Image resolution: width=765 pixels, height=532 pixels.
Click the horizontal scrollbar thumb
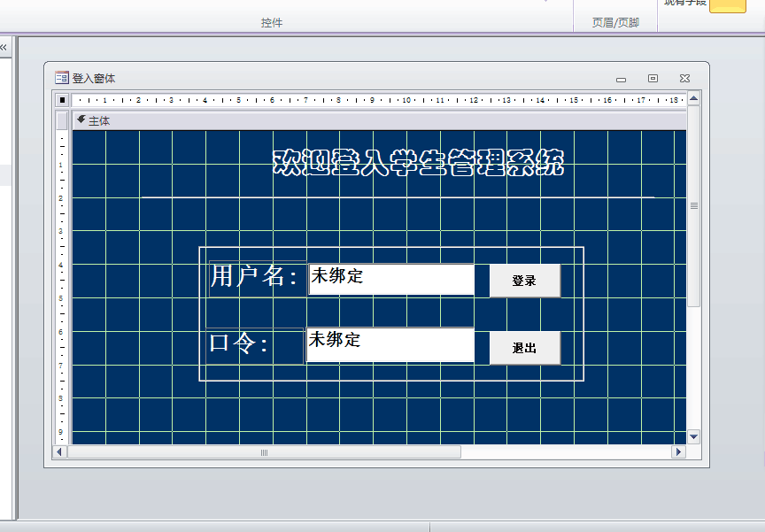coord(264,452)
